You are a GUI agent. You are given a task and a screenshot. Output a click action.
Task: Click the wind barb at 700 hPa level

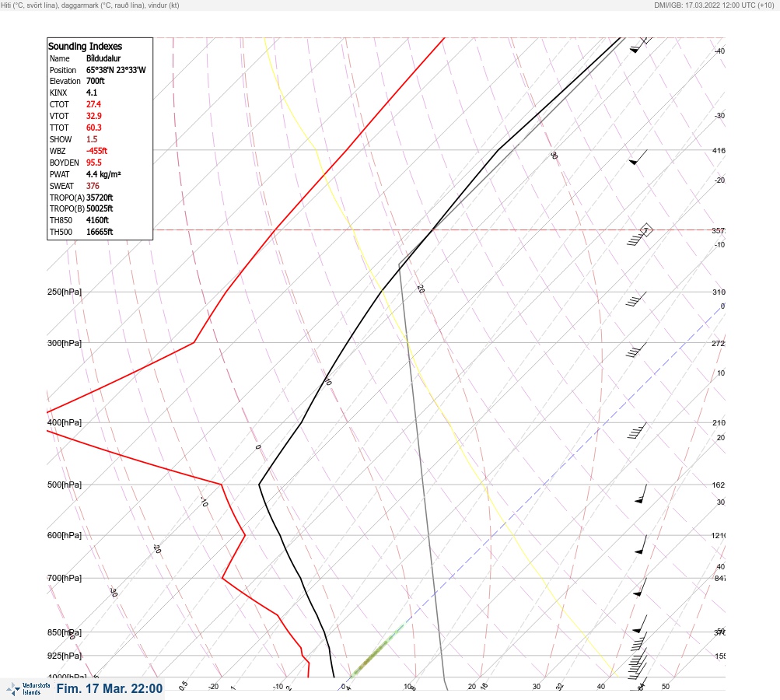640,587
